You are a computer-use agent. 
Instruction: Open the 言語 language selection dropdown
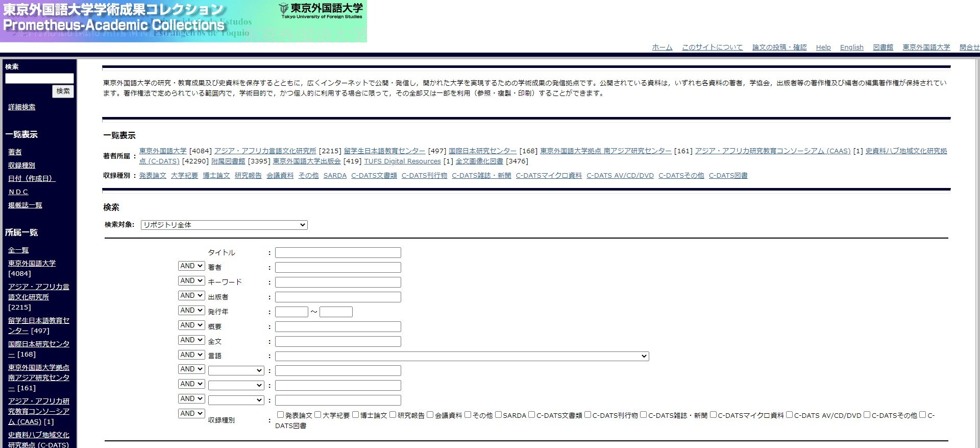(x=462, y=356)
